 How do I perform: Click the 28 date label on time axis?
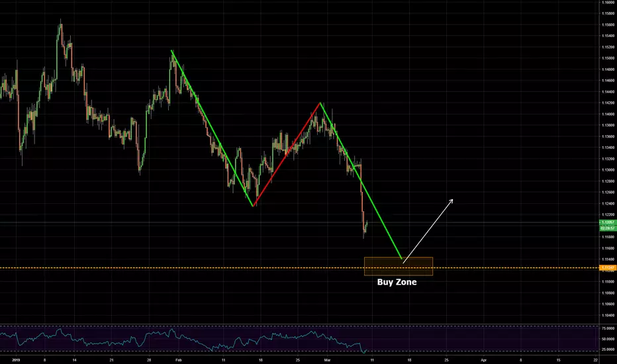pyautogui.click(x=149, y=359)
